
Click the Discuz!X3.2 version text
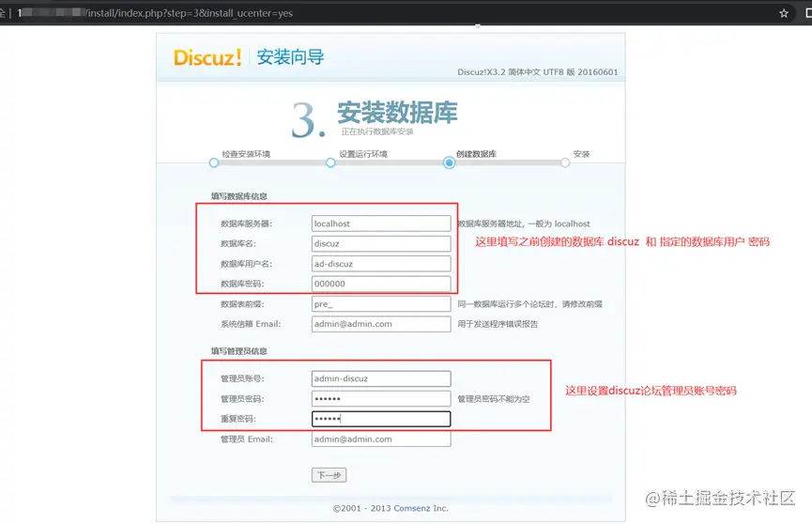click(538, 72)
